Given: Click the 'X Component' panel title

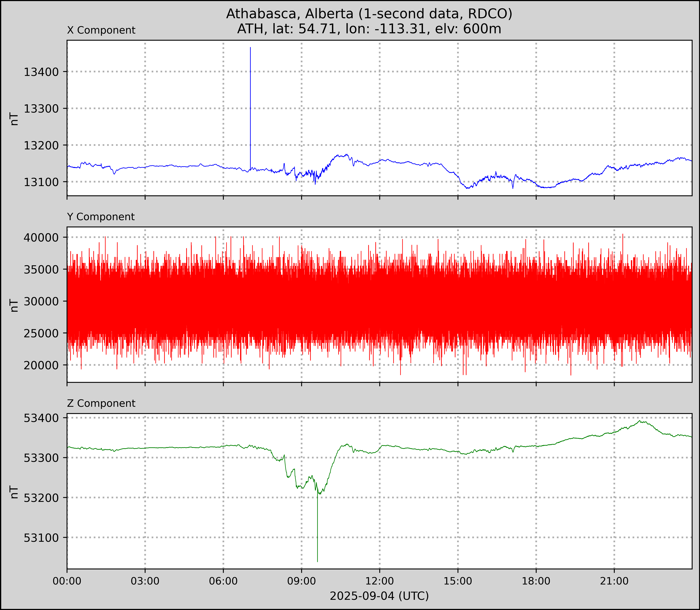Looking at the screenshot, I should pyautogui.click(x=101, y=30).
